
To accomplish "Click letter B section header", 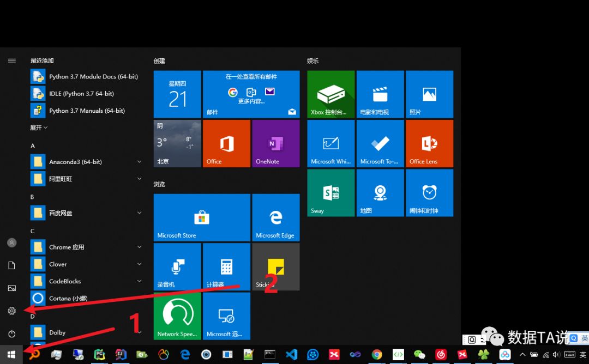I will [32, 197].
